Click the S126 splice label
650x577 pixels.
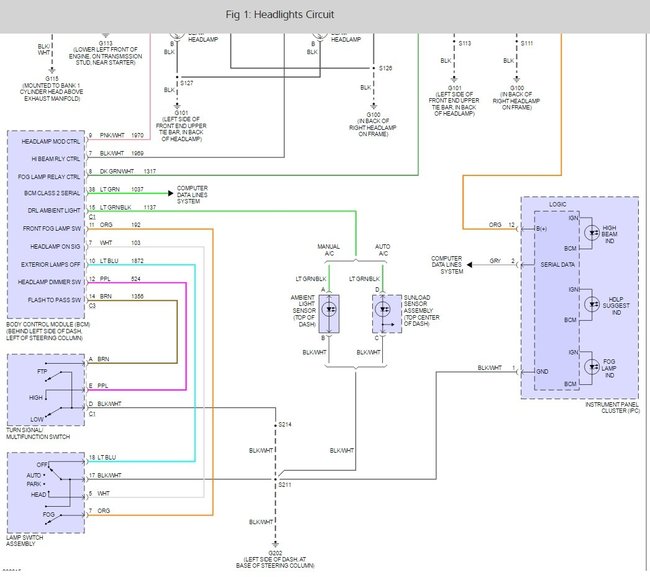[386, 68]
